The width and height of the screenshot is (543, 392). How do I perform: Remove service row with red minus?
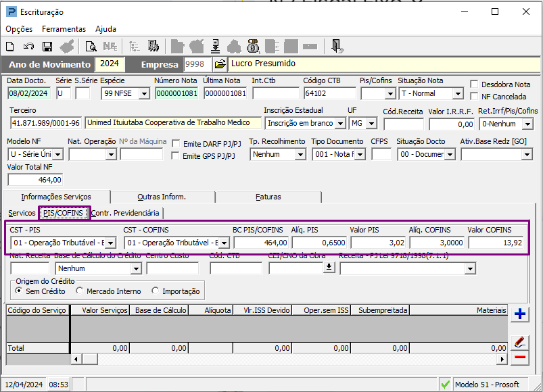520,358
